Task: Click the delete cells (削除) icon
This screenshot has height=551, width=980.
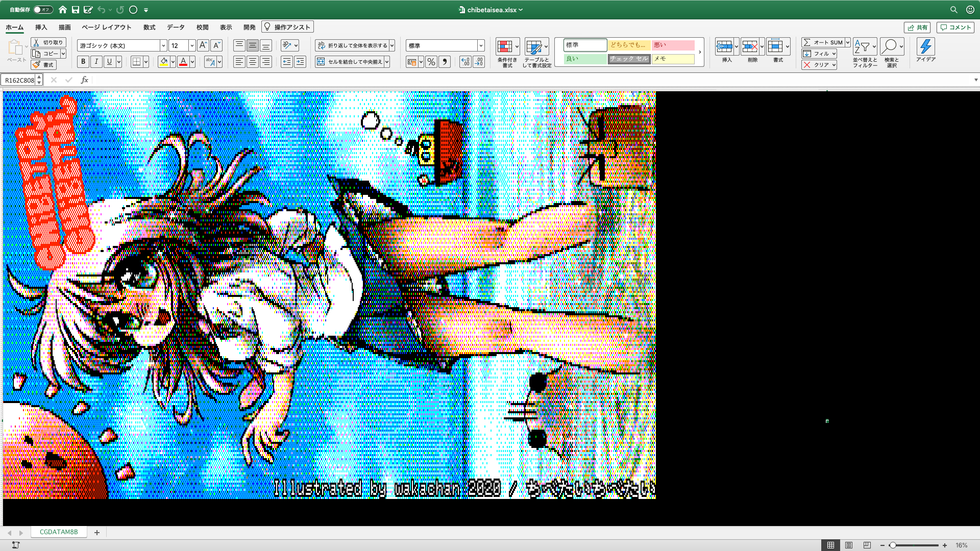Action: (750, 47)
